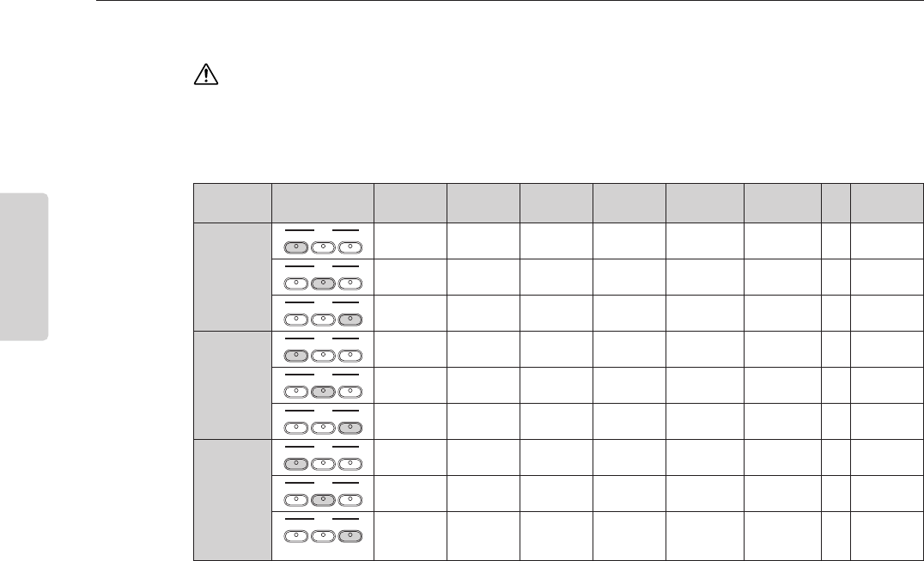924x561 pixels.
Task: Click the shaded button in the fourth table row
Action: coord(295,356)
